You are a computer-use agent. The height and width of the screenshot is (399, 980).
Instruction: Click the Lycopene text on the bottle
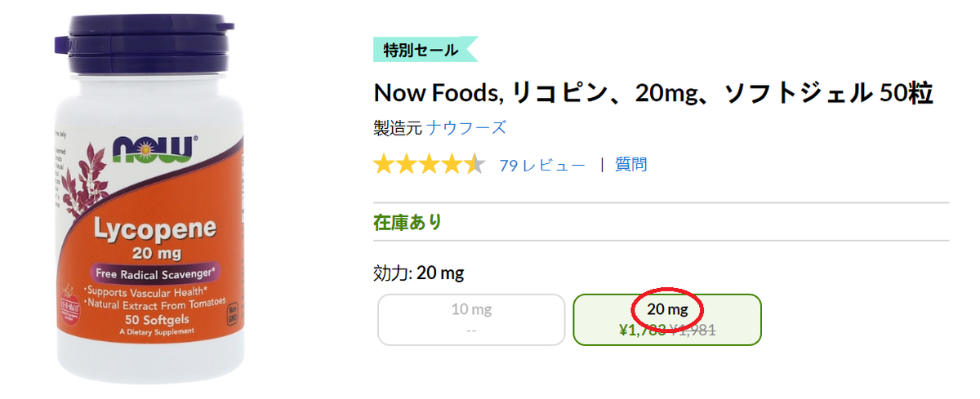tap(153, 228)
